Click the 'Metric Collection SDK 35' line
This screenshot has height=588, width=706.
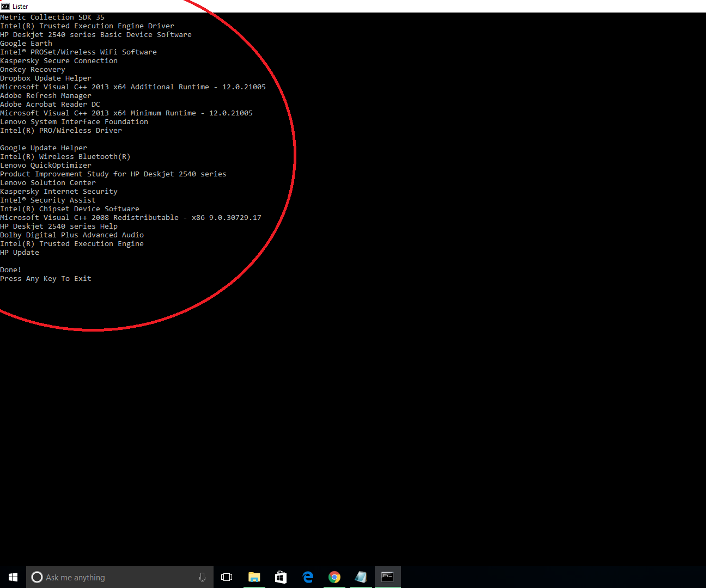(52, 17)
